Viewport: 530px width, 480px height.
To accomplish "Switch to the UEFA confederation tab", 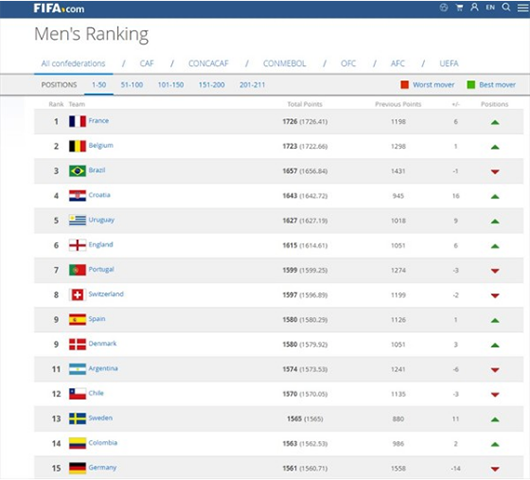I will click(449, 64).
